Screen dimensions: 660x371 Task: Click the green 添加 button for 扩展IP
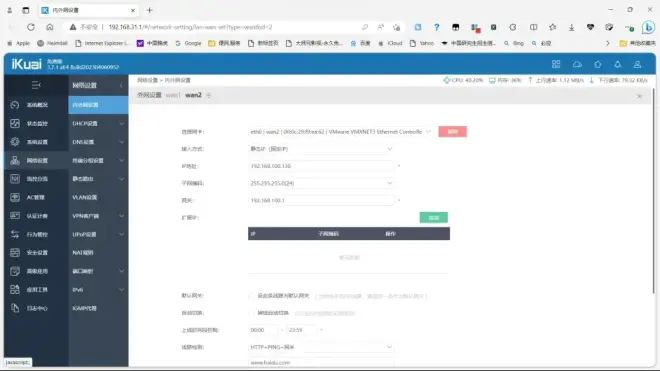pyautogui.click(x=434, y=218)
